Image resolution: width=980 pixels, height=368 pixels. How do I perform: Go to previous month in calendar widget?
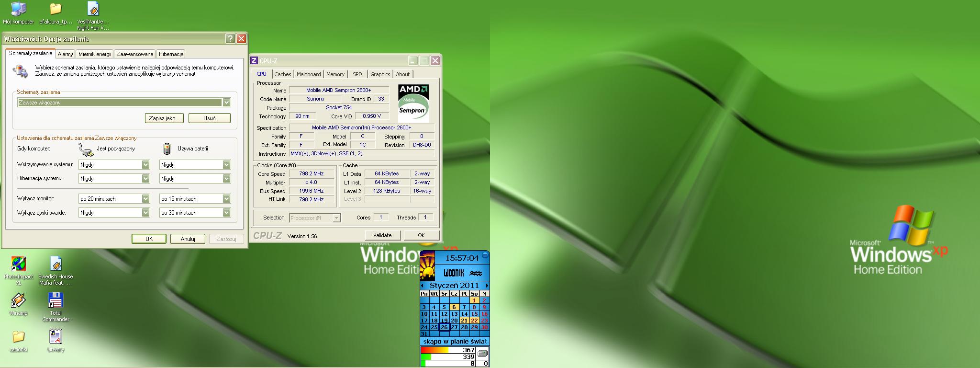click(422, 286)
